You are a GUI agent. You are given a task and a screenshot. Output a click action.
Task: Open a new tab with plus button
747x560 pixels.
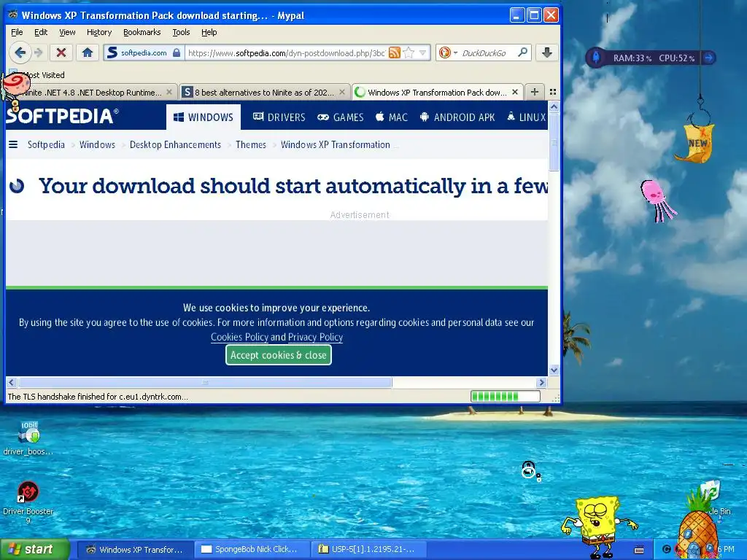[x=535, y=92]
